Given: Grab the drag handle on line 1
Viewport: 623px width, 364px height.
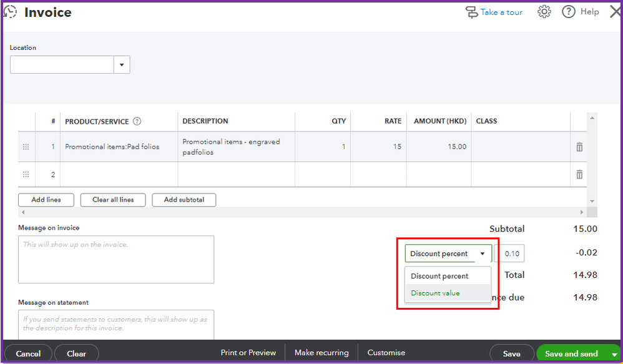Looking at the screenshot, I should 26,147.
